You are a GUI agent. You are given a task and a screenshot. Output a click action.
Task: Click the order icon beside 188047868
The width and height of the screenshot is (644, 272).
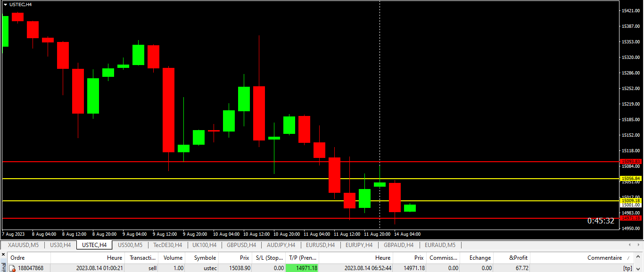(13, 268)
